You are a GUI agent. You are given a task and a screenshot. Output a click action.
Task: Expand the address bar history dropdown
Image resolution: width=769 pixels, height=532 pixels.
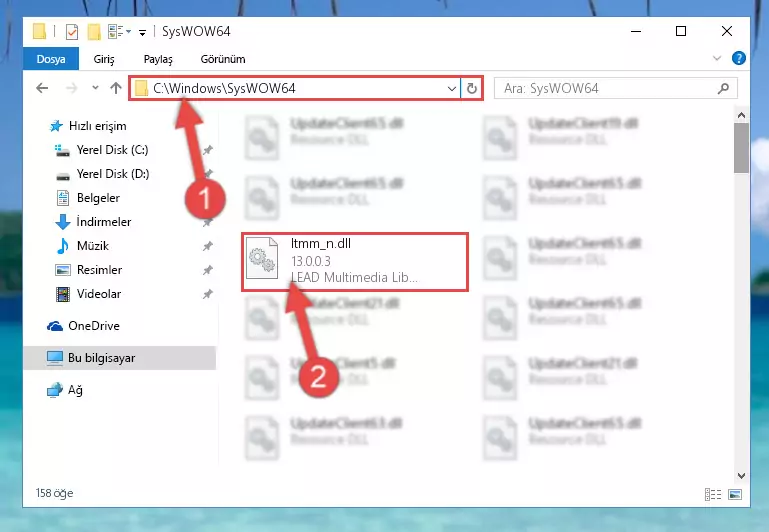pos(452,89)
